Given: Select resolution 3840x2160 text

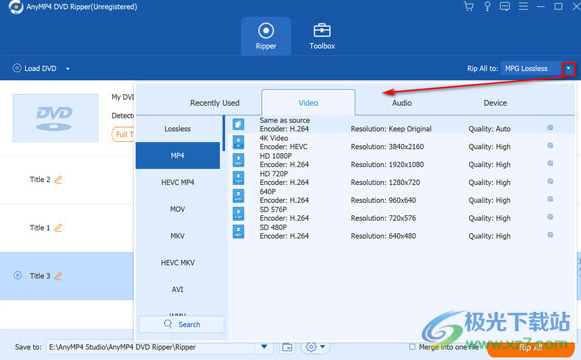Looking at the screenshot, I should pyautogui.click(x=387, y=147).
